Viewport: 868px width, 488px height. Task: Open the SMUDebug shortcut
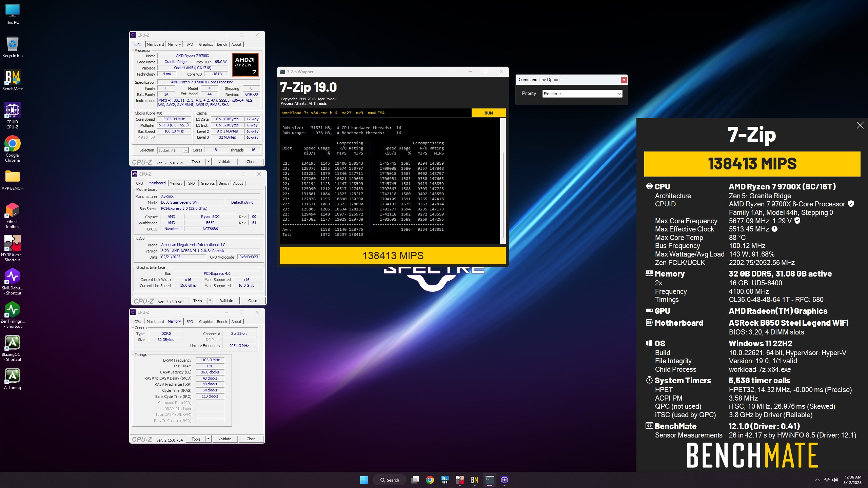(x=13, y=282)
